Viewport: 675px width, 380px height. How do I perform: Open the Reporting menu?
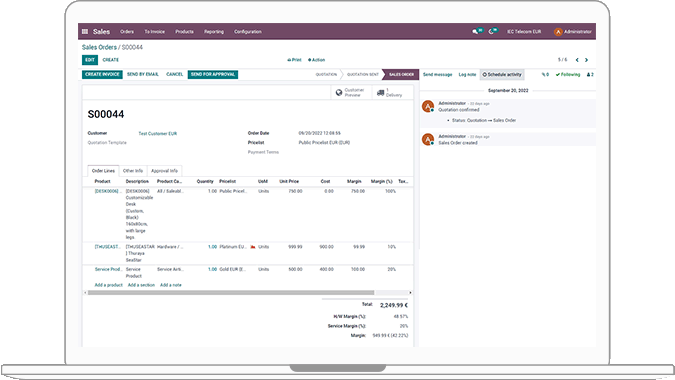[214, 31]
